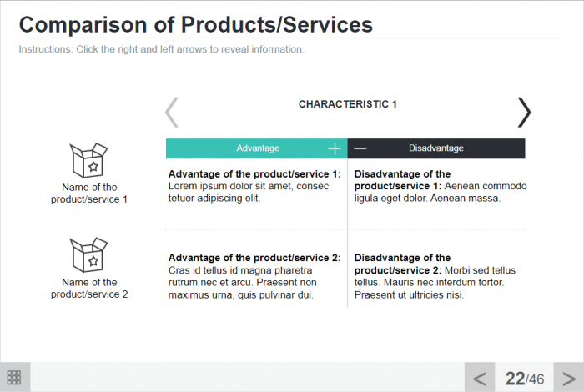Click the 22/46 slide counter

click(524, 379)
